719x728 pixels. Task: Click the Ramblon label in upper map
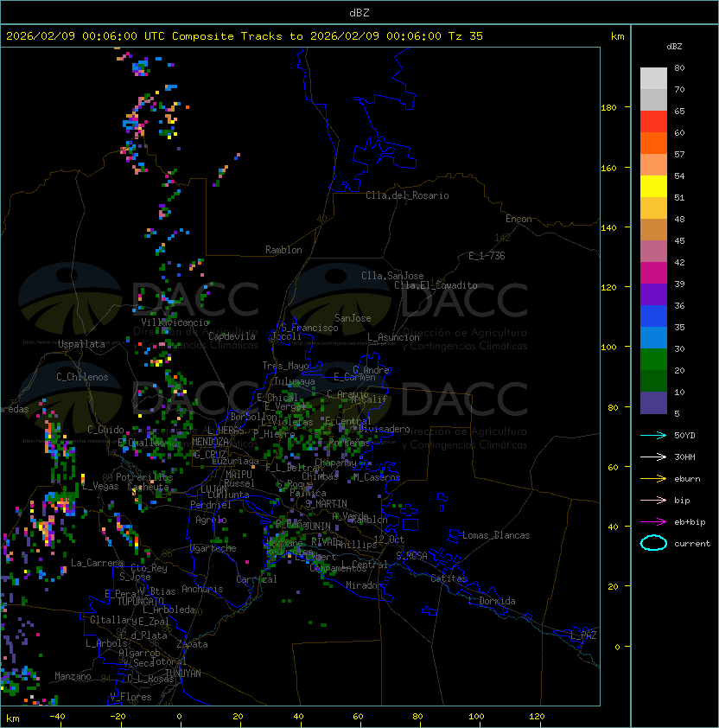(283, 250)
